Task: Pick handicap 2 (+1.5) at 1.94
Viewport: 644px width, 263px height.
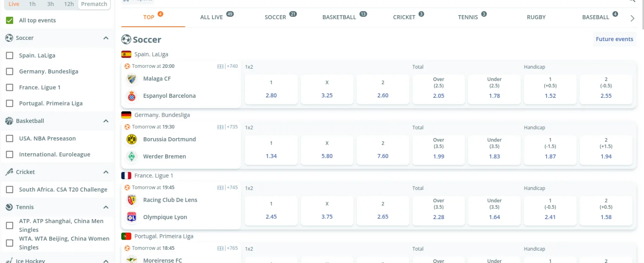Action: pyautogui.click(x=606, y=150)
